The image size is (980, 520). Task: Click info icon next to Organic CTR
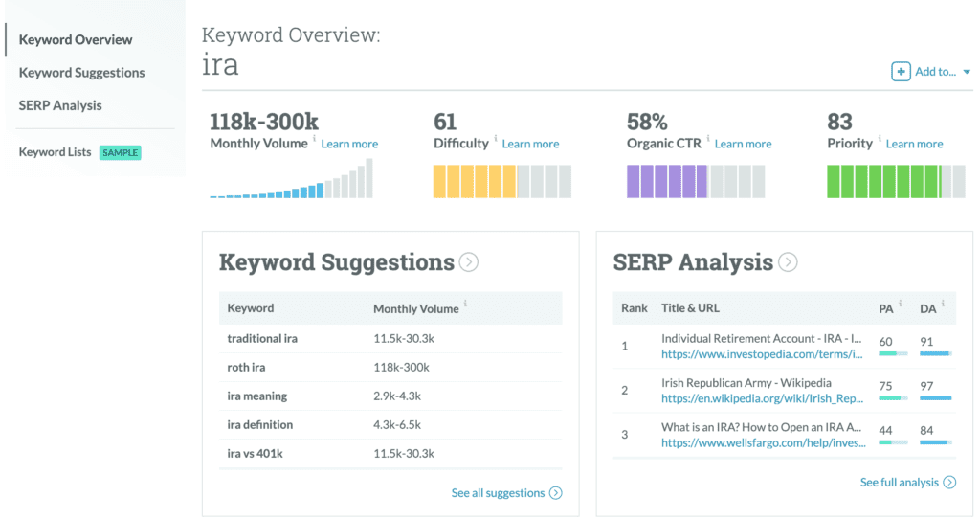707,138
